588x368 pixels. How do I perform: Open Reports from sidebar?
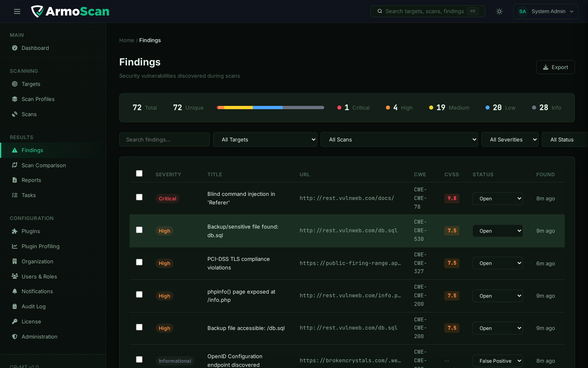[x=53, y=180]
